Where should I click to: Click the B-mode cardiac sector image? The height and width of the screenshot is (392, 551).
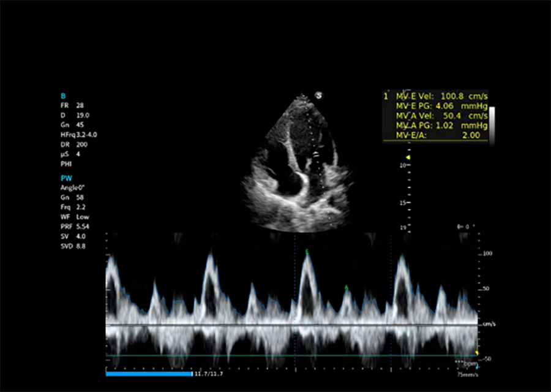click(297, 171)
